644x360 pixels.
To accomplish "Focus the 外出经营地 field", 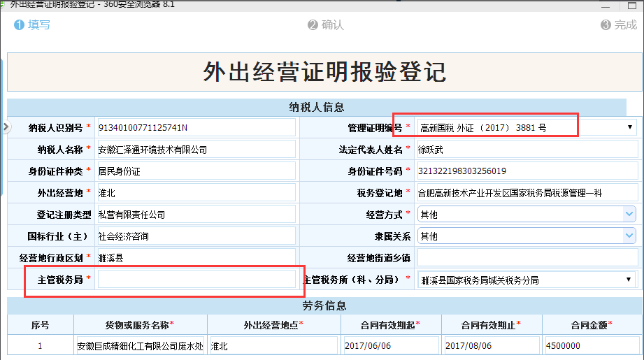I will [x=196, y=193].
